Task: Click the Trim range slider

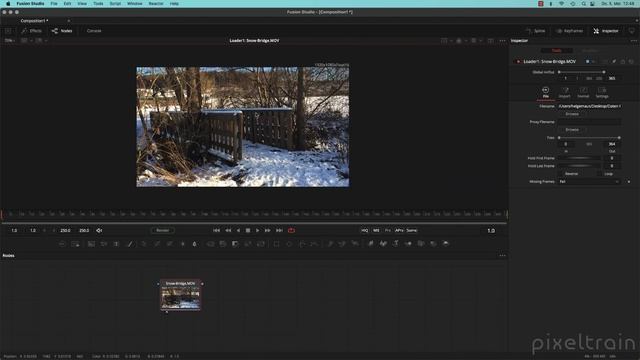Action: pyautogui.click(x=589, y=138)
